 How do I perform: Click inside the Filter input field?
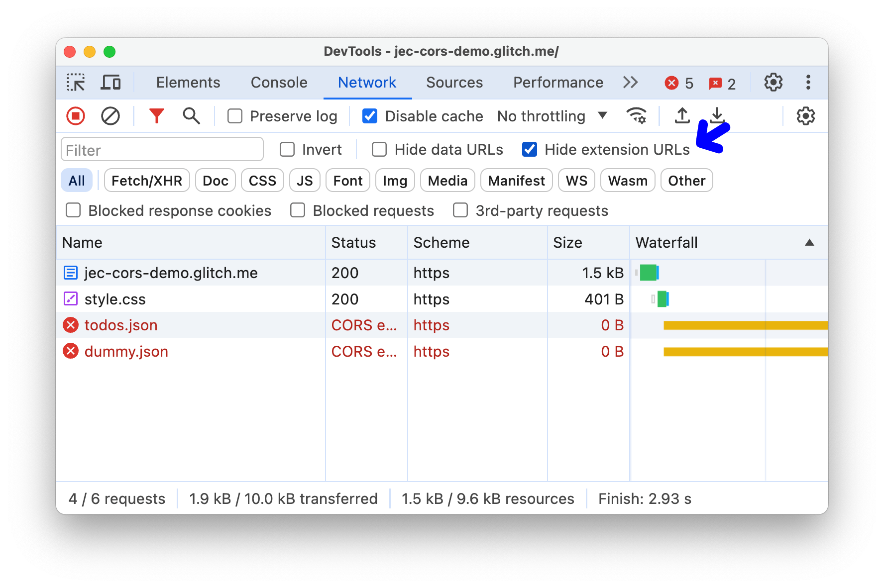pos(161,149)
